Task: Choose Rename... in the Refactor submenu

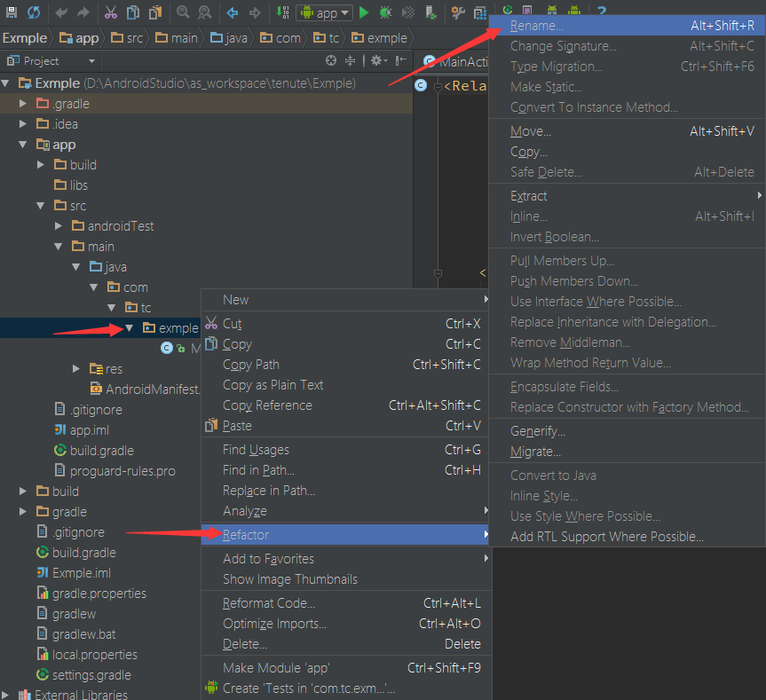Action: coord(628,26)
